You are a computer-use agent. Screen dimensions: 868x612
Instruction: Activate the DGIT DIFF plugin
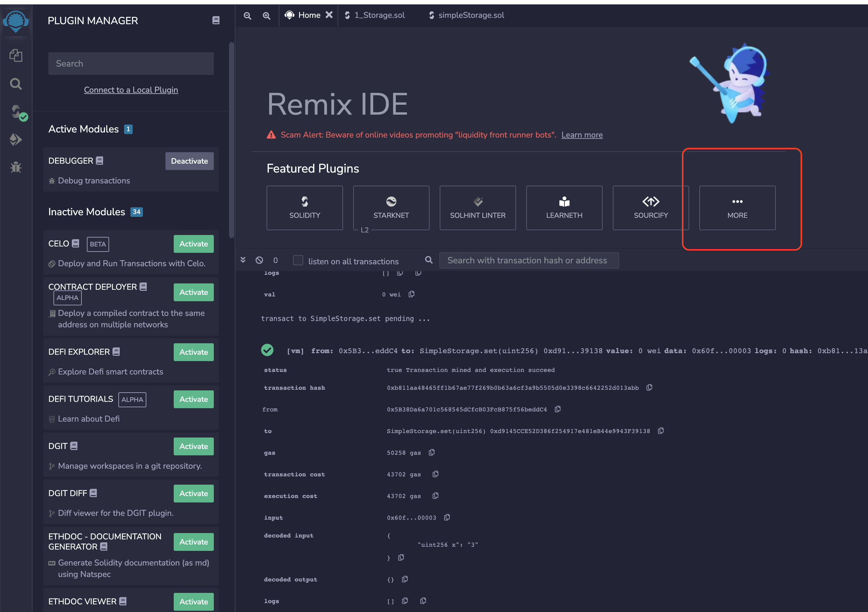193,494
